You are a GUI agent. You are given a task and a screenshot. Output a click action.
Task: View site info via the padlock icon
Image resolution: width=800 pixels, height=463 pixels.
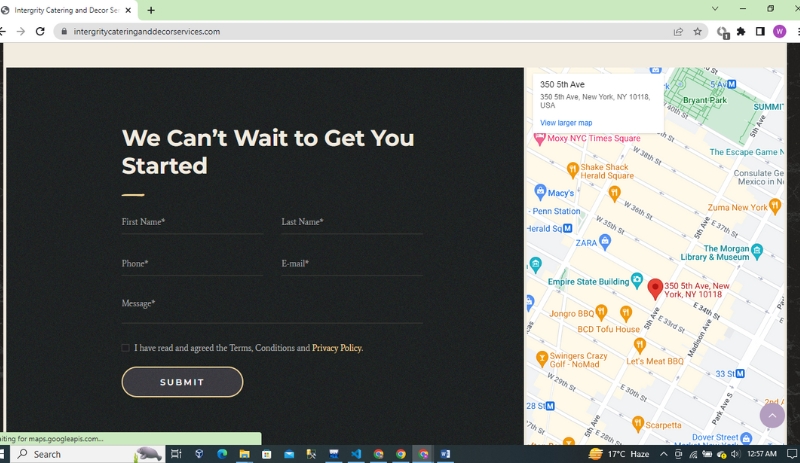click(64, 32)
